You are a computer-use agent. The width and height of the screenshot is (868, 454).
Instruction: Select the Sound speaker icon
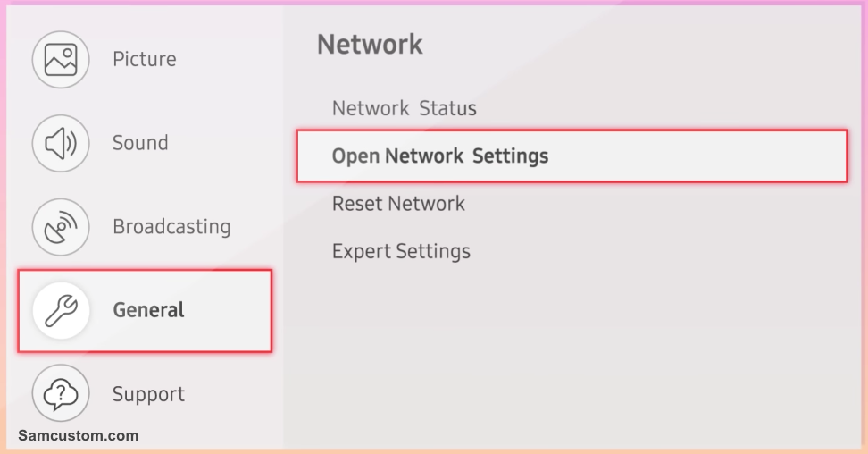tap(61, 143)
